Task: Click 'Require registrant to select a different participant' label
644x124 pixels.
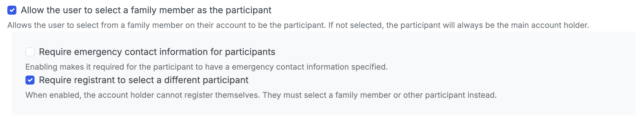Action: (x=143, y=80)
